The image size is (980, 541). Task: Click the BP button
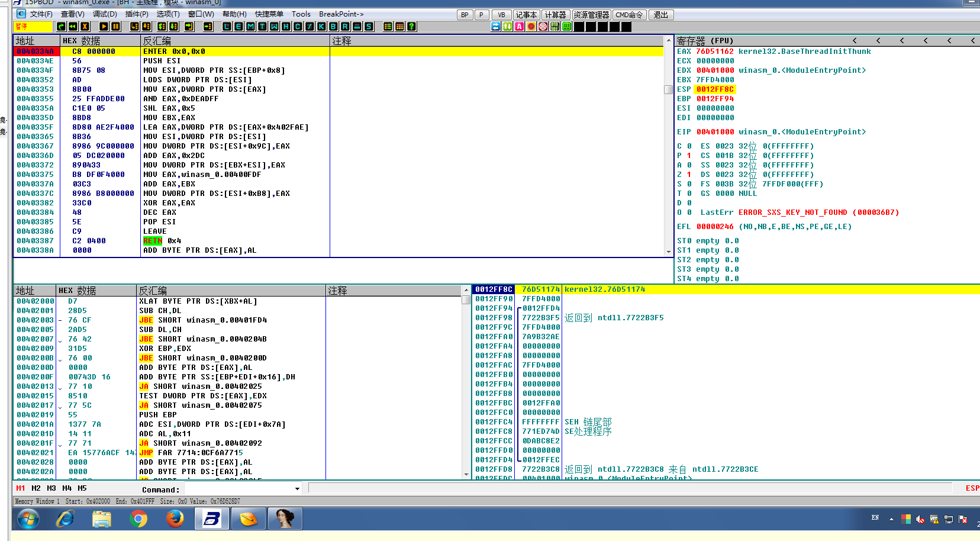465,15
